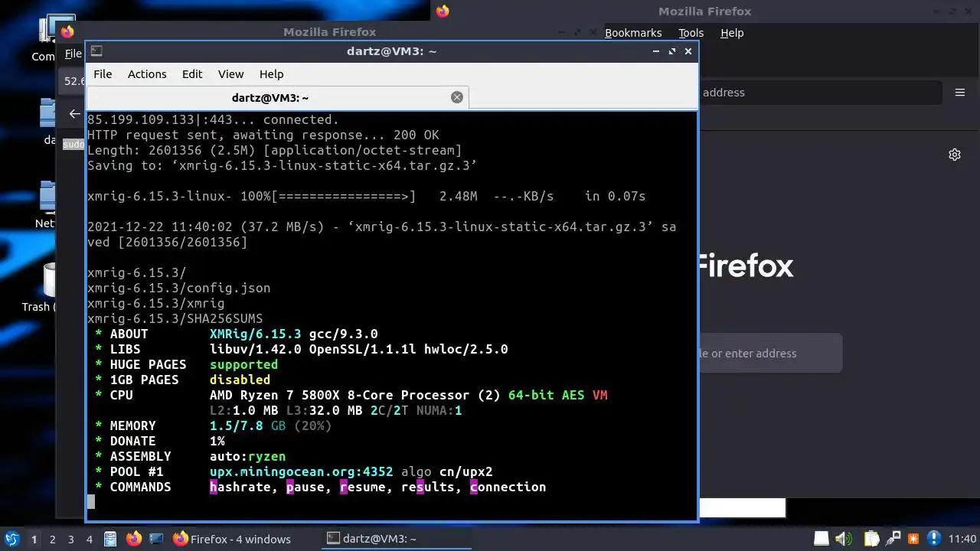The image size is (980, 551).
Task: Click 'HTTP request sent, awaiting response... 200 OK'
Action: coord(263,135)
